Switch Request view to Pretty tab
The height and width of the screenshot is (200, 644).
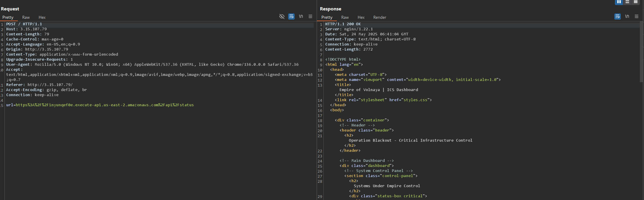(8, 17)
